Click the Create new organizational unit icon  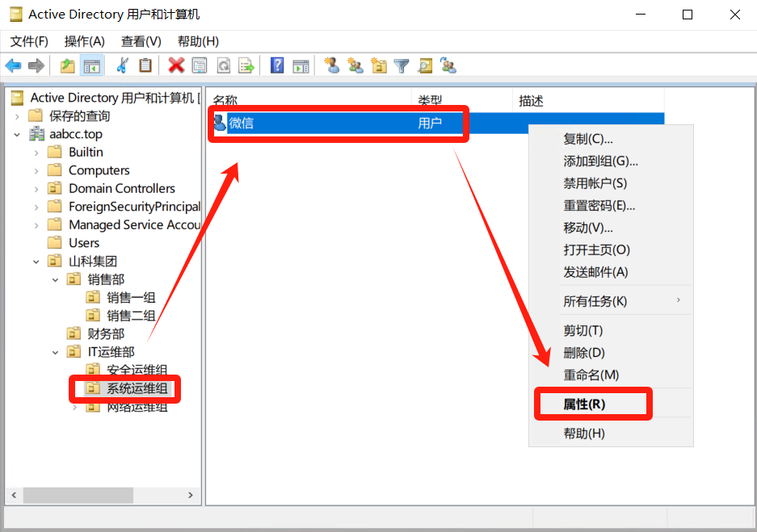pos(378,66)
